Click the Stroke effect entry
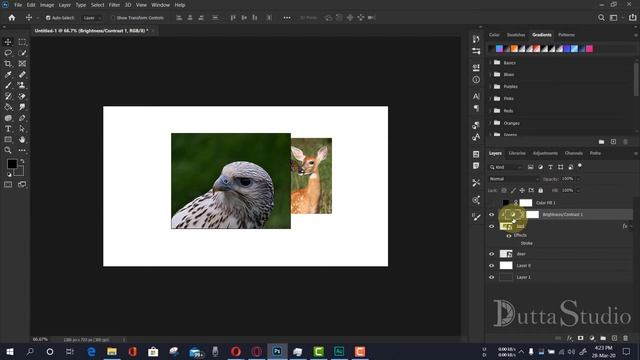This screenshot has width=640, height=360. coord(527,243)
